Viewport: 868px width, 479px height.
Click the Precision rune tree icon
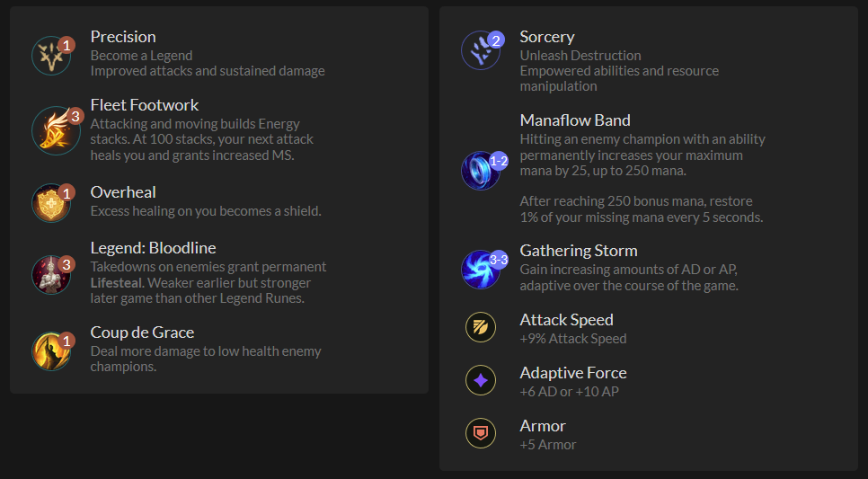[50, 56]
